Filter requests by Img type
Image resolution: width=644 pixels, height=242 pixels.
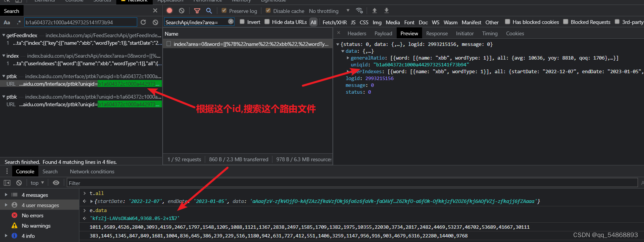tap(377, 22)
